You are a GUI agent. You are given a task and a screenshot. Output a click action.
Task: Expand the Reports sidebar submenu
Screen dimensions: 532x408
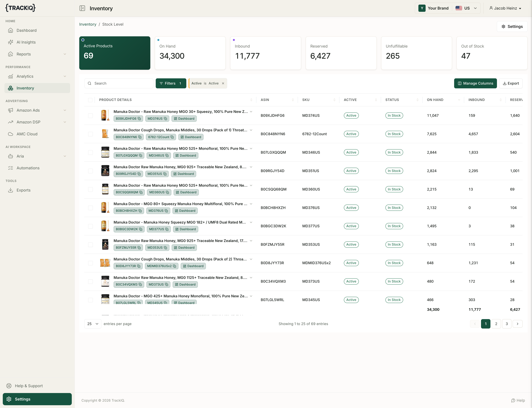coord(65,54)
